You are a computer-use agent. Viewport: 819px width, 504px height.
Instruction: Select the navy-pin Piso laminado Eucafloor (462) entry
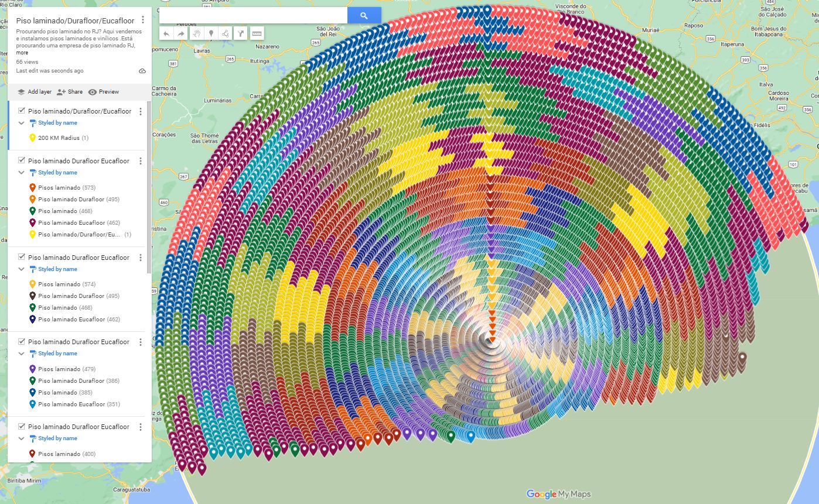[x=74, y=320]
